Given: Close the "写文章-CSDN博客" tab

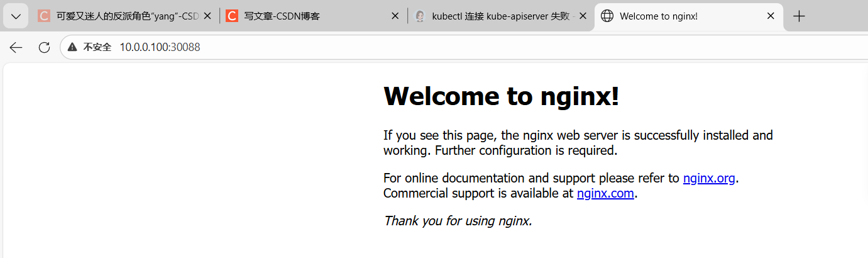Looking at the screenshot, I should click(395, 16).
